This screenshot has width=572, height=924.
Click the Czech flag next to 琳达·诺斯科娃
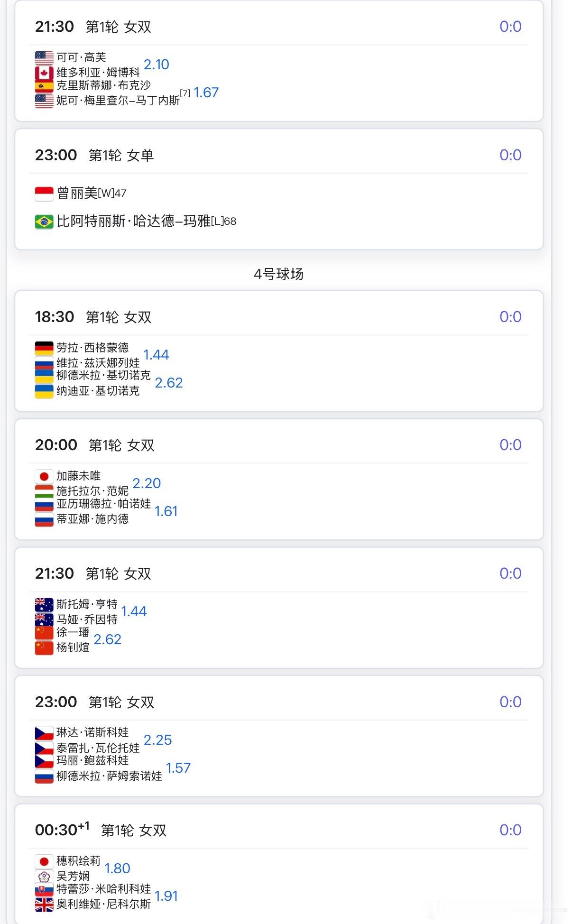[44, 733]
